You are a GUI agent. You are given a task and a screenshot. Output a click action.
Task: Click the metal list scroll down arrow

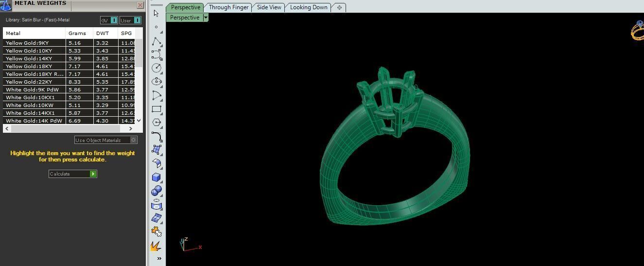click(139, 121)
